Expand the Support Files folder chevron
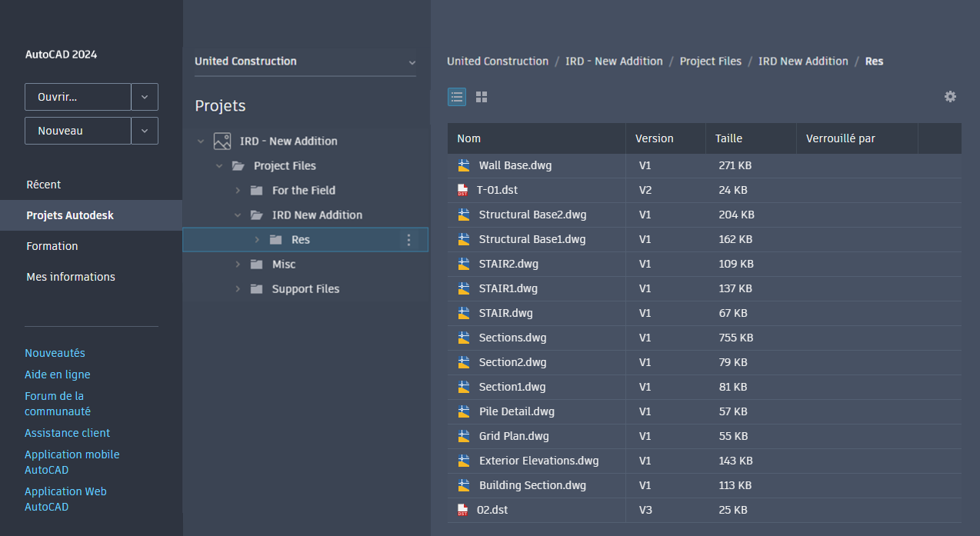Image resolution: width=980 pixels, height=536 pixels. 238,288
